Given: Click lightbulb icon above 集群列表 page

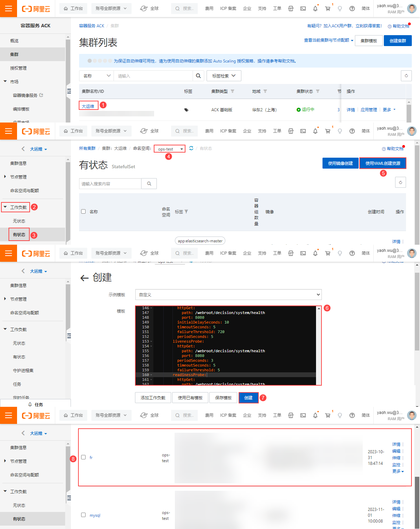Looking at the screenshot, I should [x=340, y=9].
